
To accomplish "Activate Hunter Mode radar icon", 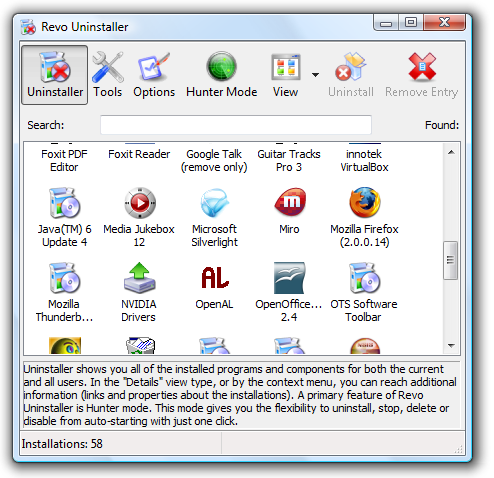I will pyautogui.click(x=221, y=67).
